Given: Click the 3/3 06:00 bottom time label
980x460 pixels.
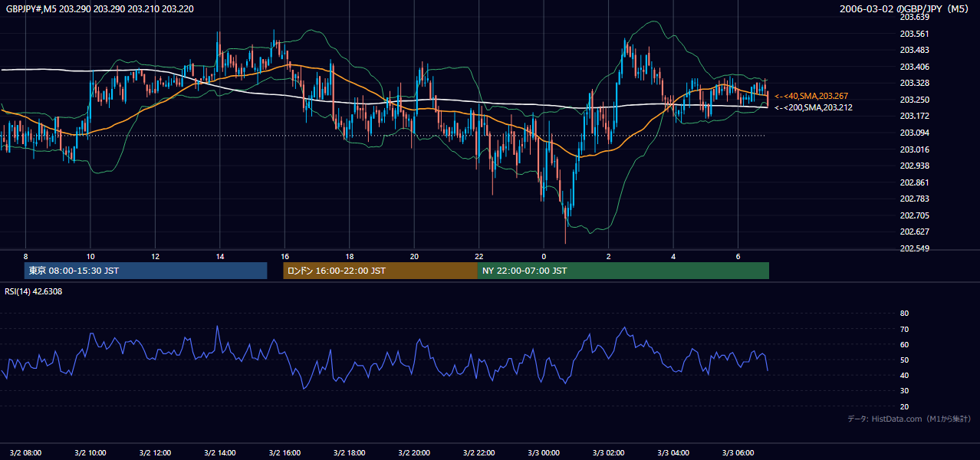Looking at the screenshot, I should (x=738, y=452).
